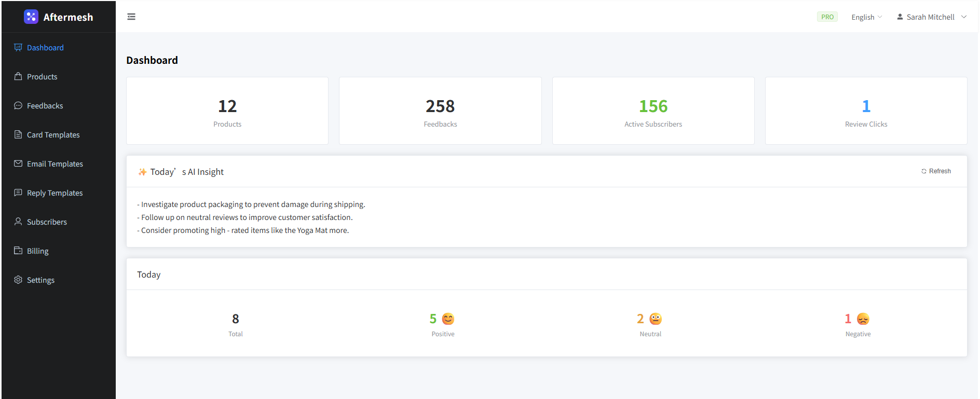Screen dimensions: 980x399
Task: Click the Products bag icon
Action: [18, 76]
